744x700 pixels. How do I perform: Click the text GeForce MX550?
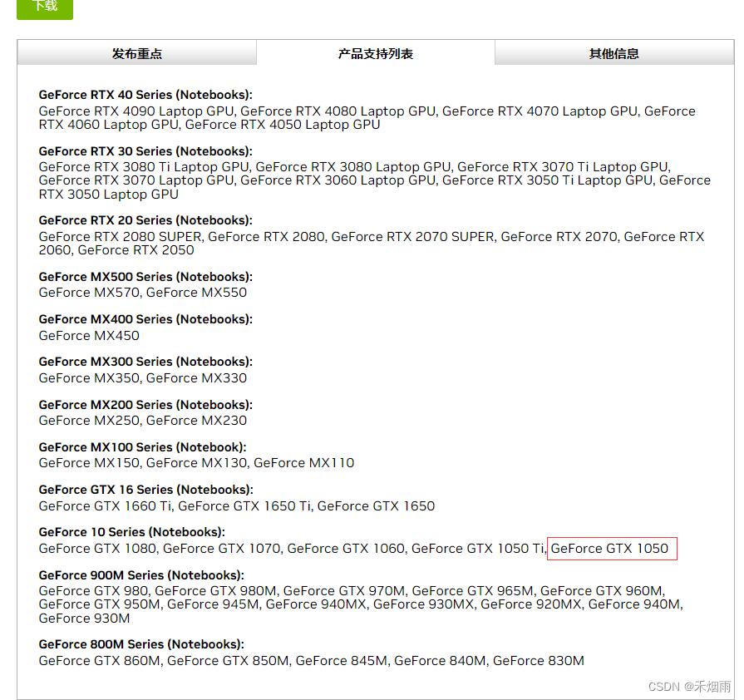point(196,293)
